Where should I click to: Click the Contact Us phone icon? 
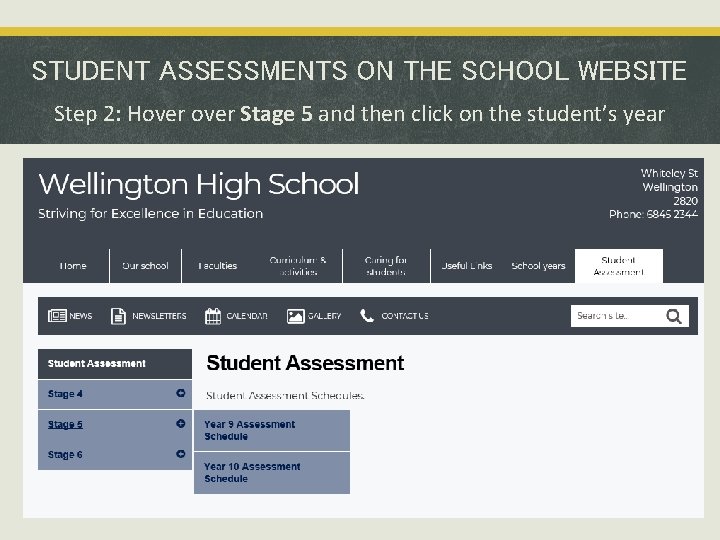[x=367, y=315]
